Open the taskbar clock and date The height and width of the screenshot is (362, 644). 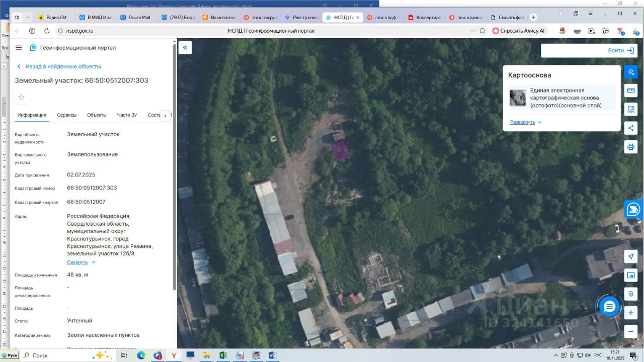[614, 355]
